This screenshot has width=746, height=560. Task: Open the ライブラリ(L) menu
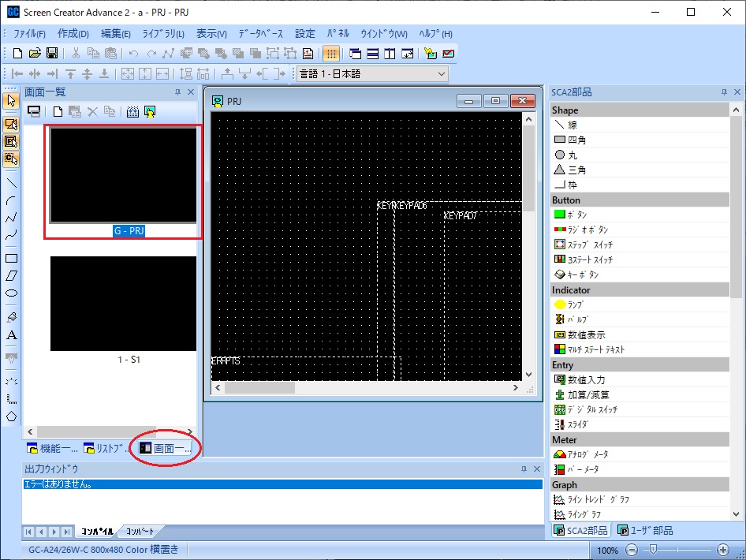coord(163,34)
